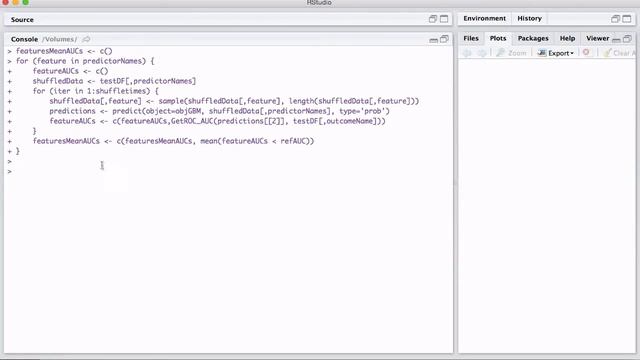Click the Zoom plot button
Image resolution: width=640 pixels, height=360 pixels.
click(512, 53)
